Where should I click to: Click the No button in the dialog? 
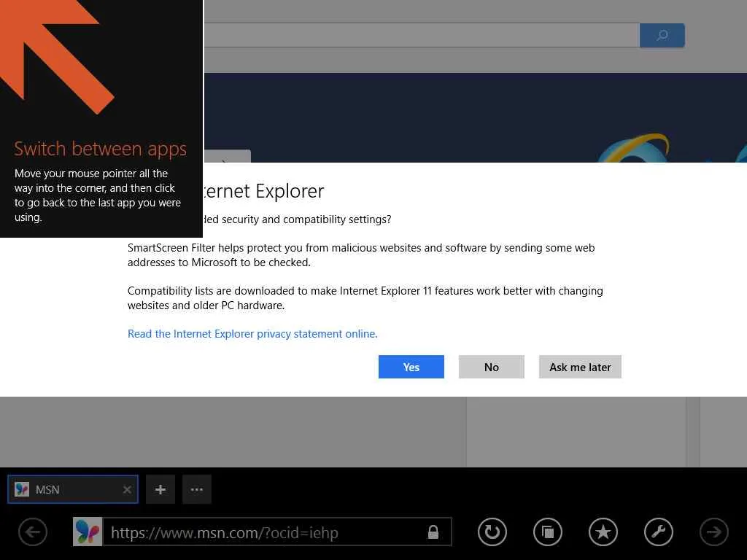coord(491,367)
